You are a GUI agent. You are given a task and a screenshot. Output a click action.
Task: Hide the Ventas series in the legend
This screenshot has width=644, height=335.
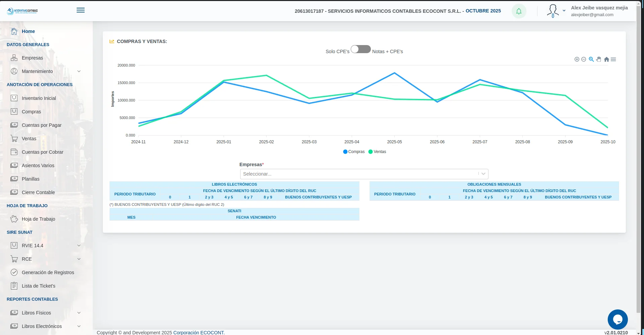[377, 152]
